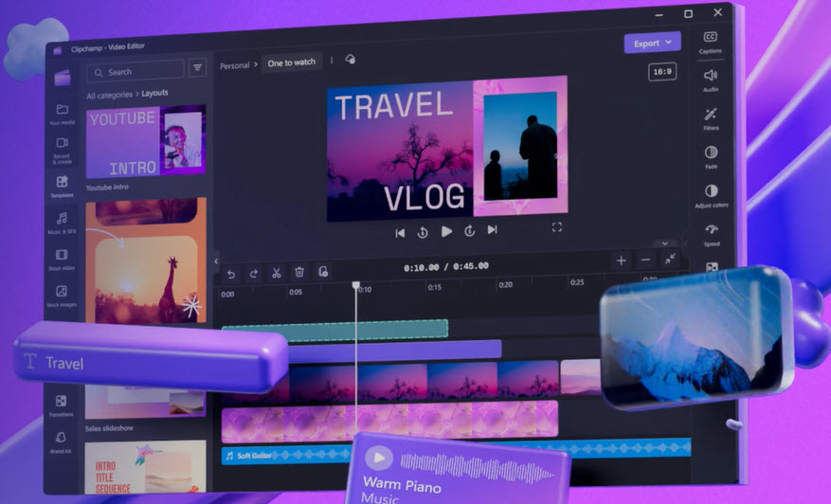Collapse the timeline with the chevron
Viewport: 831px width, 504px height.
tap(664, 243)
